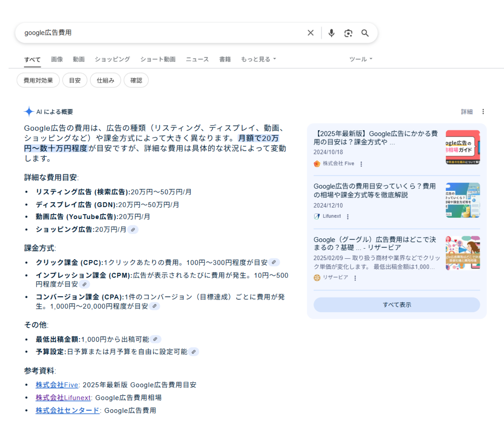Screen dimensions: 504x430
Task: Click the リザービア article thumbnail
Action: tap(463, 253)
